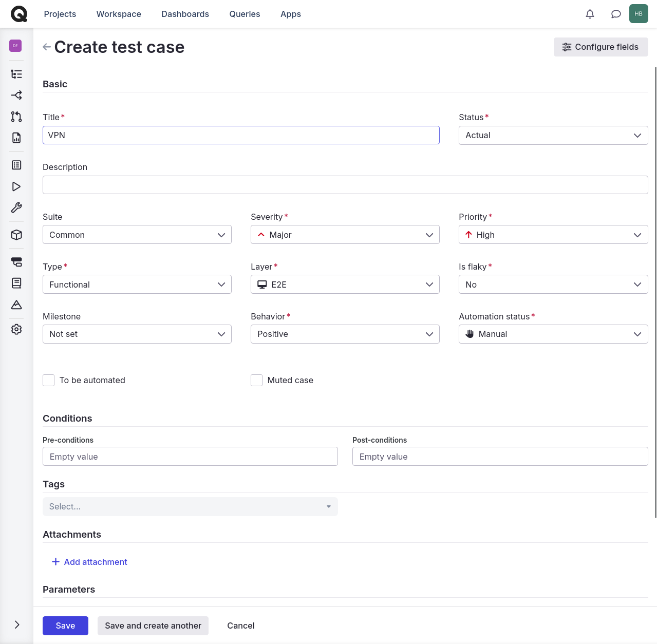657x644 pixels.
Task: Open the shared steps icon in sidebar
Action: 16,95
